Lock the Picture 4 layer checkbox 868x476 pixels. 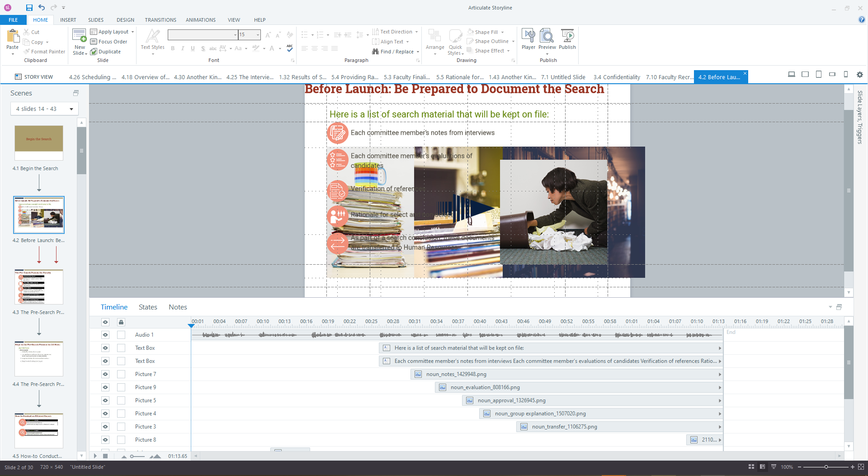point(121,414)
